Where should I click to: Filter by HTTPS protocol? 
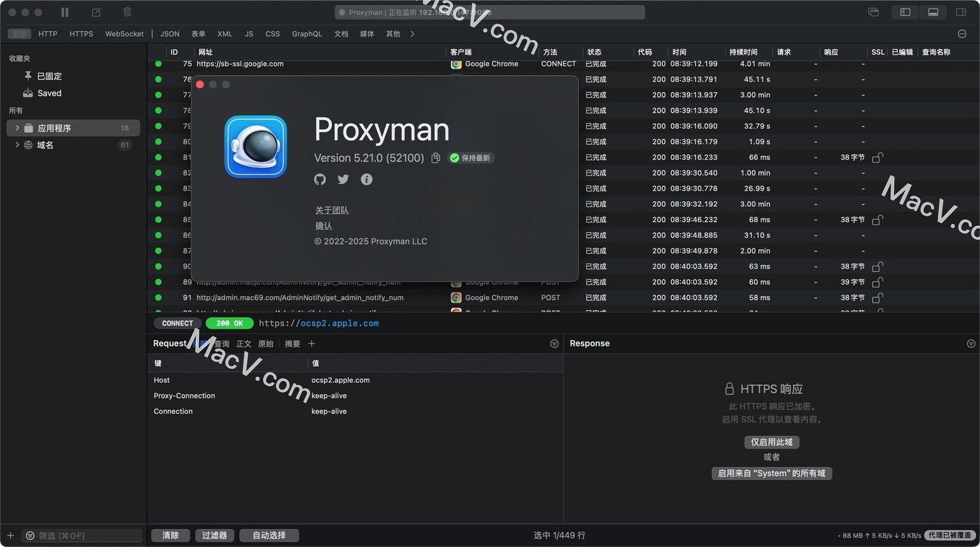tap(81, 34)
